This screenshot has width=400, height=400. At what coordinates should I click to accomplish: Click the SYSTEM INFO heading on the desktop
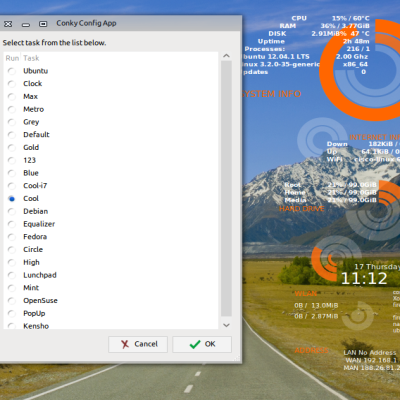point(271,94)
